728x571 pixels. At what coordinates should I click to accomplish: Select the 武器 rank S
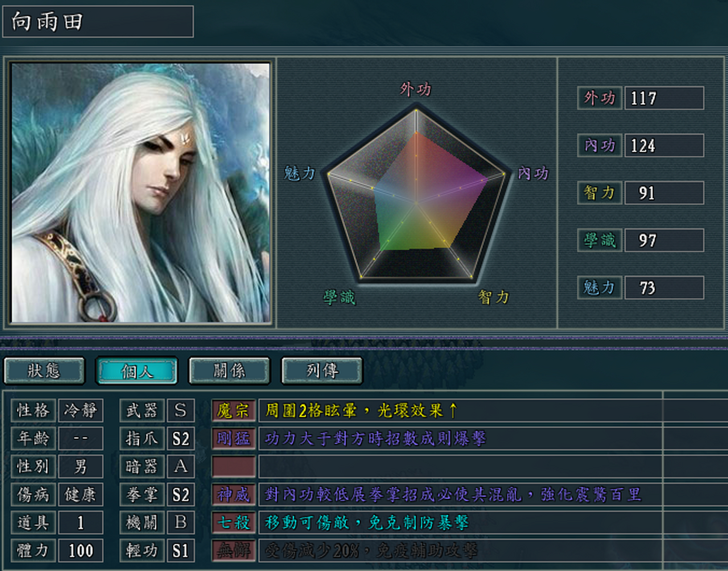[x=181, y=410]
